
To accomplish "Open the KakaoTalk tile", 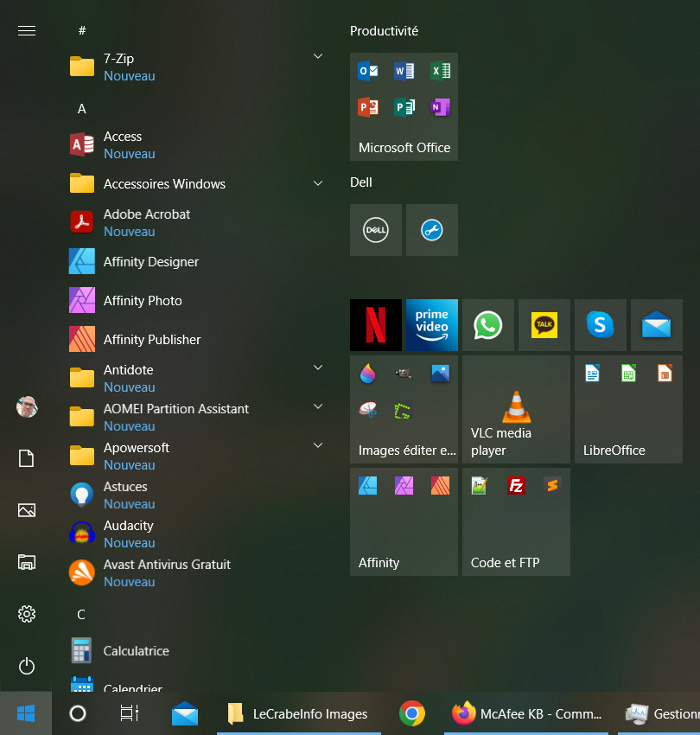I will 544,325.
